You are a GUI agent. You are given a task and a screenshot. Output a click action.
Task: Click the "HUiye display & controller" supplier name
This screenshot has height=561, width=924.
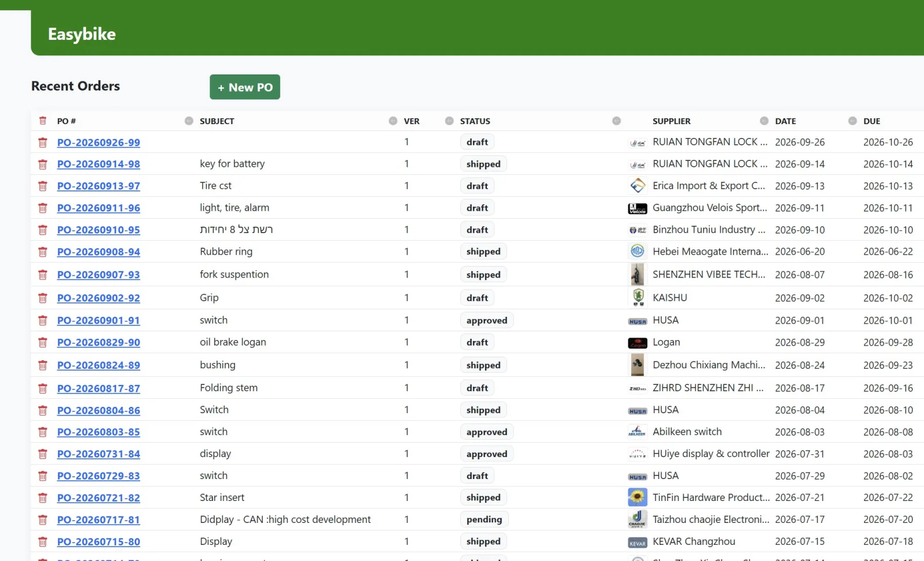click(x=711, y=454)
